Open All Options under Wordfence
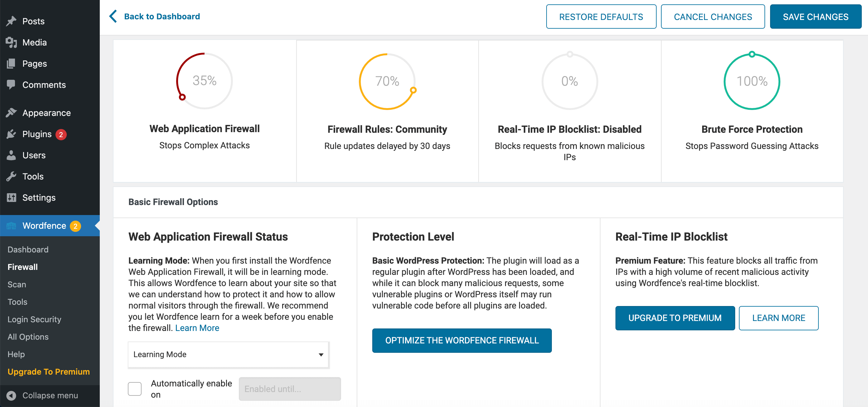 (x=28, y=337)
